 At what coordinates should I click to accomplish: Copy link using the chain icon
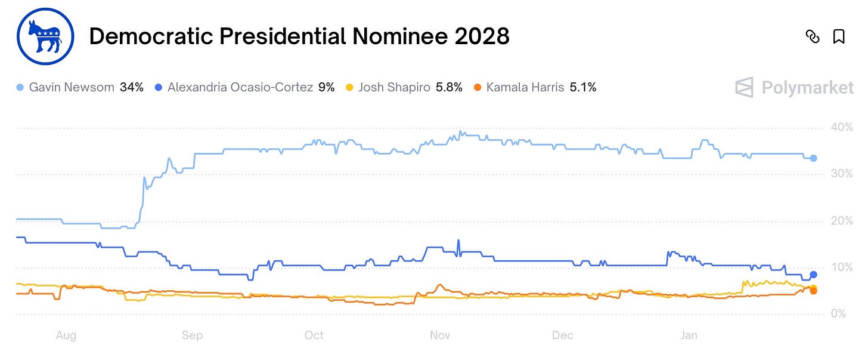(x=812, y=37)
